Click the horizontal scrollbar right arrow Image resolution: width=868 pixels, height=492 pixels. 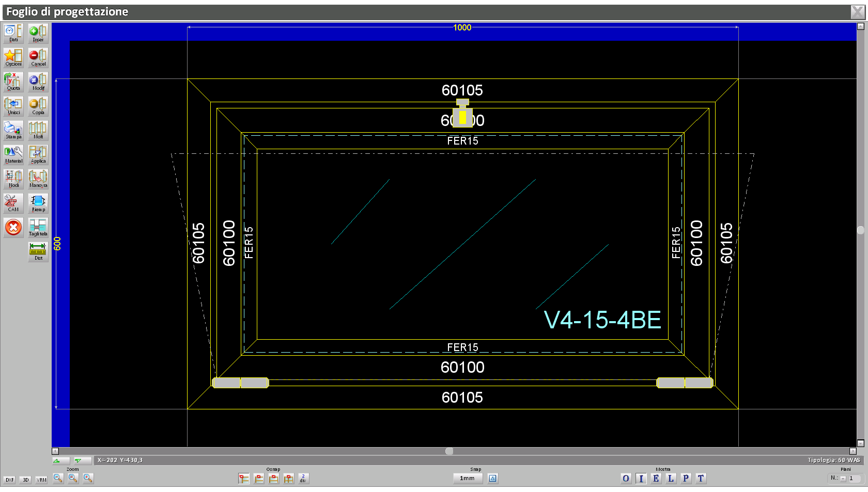point(853,451)
